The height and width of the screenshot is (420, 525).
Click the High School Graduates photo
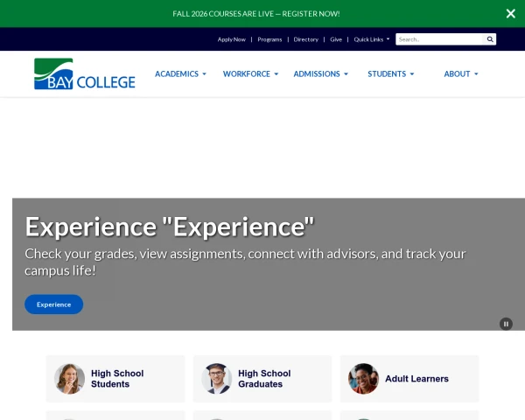point(217,379)
